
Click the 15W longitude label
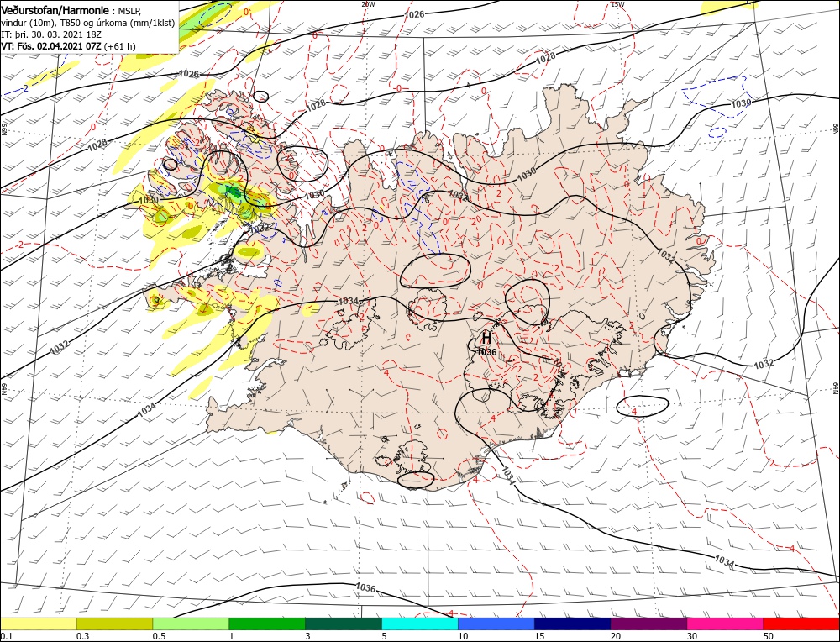[617, 3]
